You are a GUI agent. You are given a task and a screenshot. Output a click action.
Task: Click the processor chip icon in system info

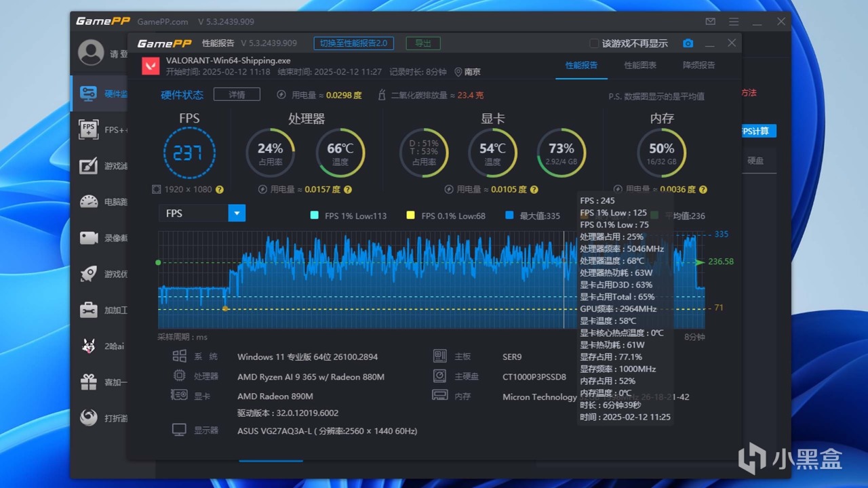[x=179, y=376]
